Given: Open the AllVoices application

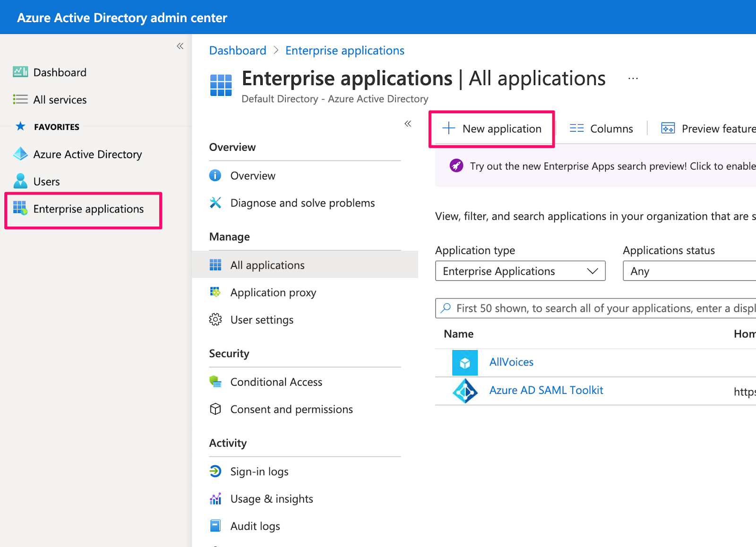Looking at the screenshot, I should click(x=511, y=362).
